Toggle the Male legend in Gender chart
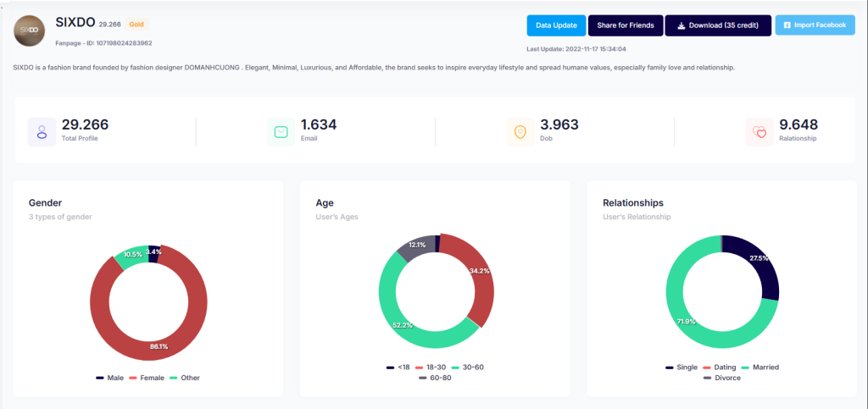The width and height of the screenshot is (868, 409). tap(109, 378)
